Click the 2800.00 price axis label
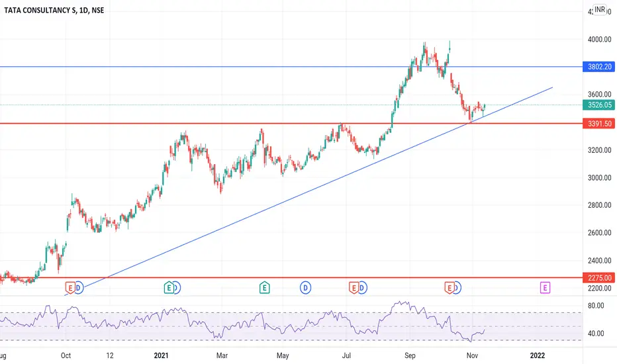Image resolution: width=617 pixels, height=364 pixels. (x=599, y=205)
